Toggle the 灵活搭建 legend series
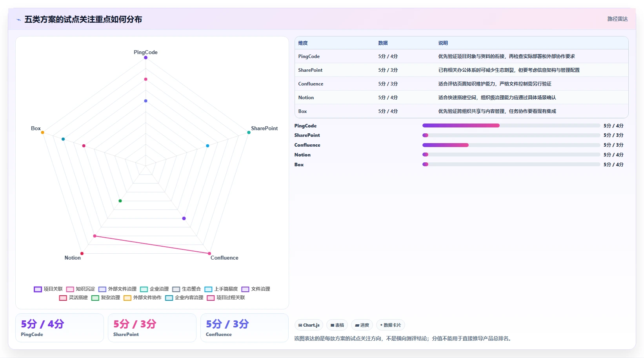Image resolution: width=644 pixels, height=358 pixels. (x=73, y=298)
